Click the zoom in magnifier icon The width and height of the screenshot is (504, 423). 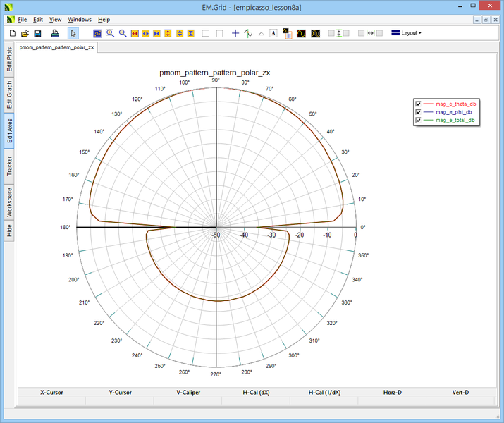110,33
